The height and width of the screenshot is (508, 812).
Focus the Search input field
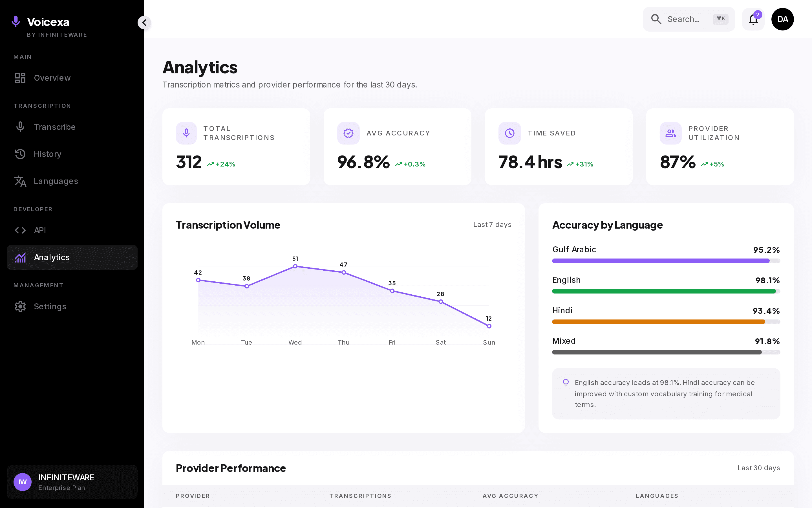689,19
